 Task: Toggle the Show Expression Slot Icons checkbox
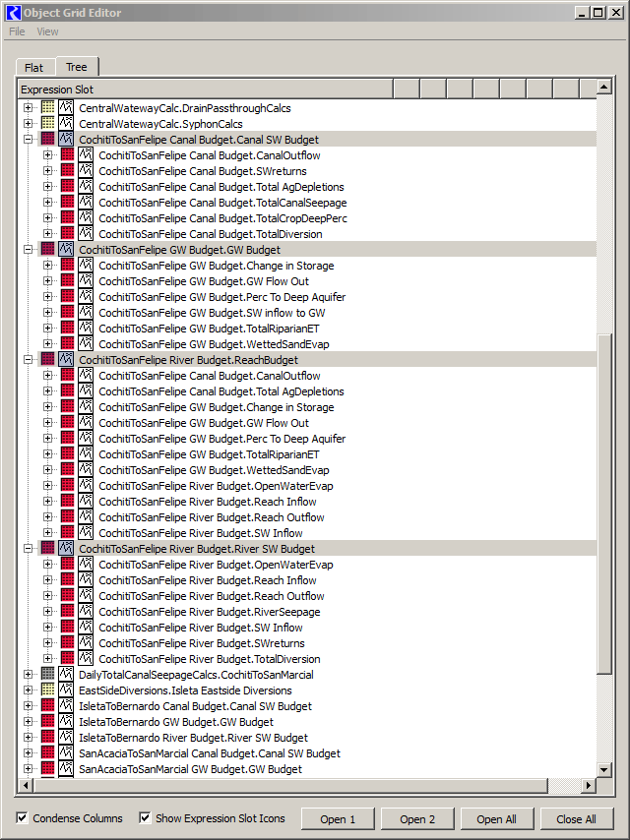pyautogui.click(x=145, y=818)
